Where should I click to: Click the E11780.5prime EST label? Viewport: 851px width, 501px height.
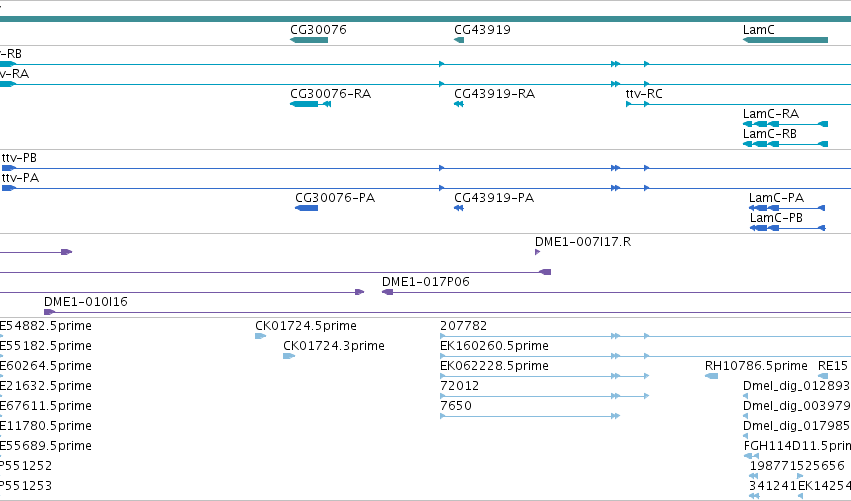pyautogui.click(x=46, y=427)
